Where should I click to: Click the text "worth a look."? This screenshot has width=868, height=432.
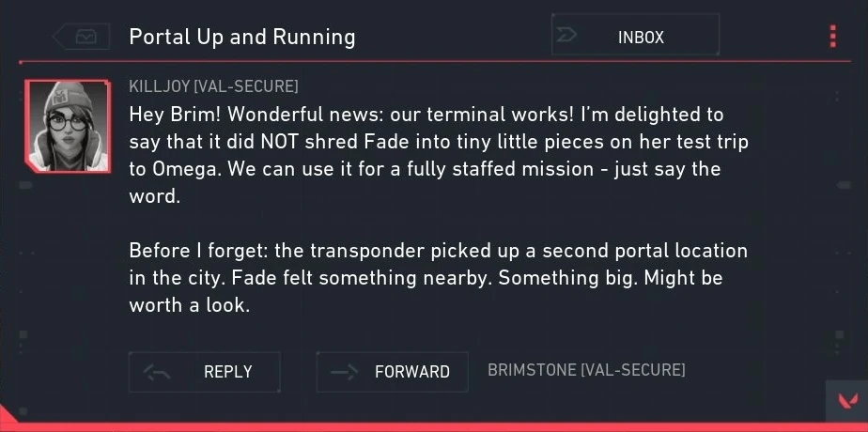point(189,306)
